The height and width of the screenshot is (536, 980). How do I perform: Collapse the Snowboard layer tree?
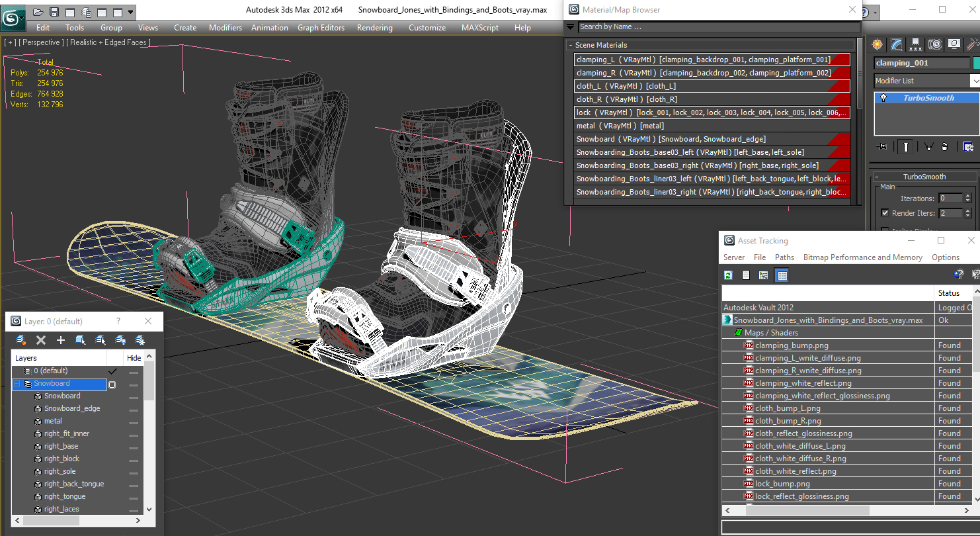tap(17, 384)
